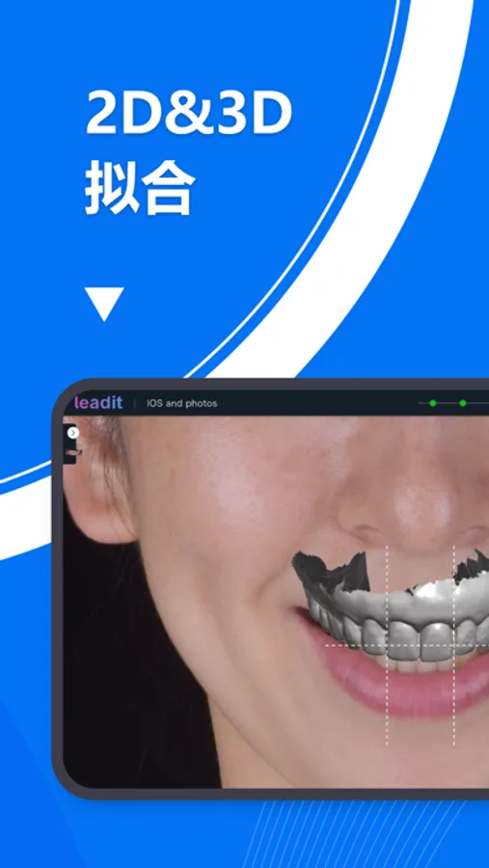This screenshot has height=868, width=489.
Task: Click the 拟合 heading text
Action: coord(140,189)
